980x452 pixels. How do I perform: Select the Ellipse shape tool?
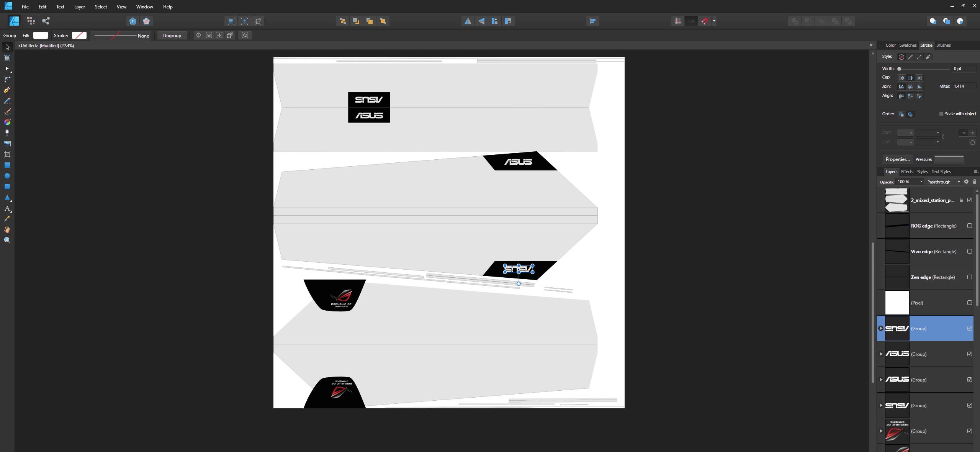click(x=7, y=176)
